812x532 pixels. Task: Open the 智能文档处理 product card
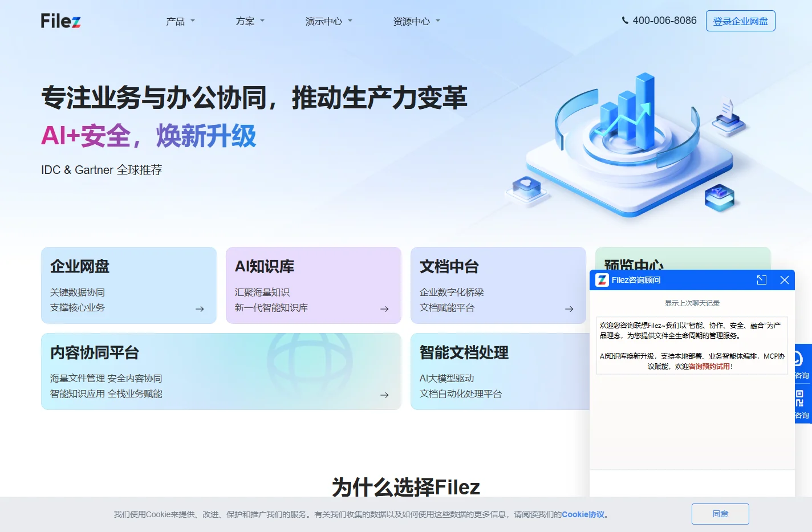click(500, 371)
